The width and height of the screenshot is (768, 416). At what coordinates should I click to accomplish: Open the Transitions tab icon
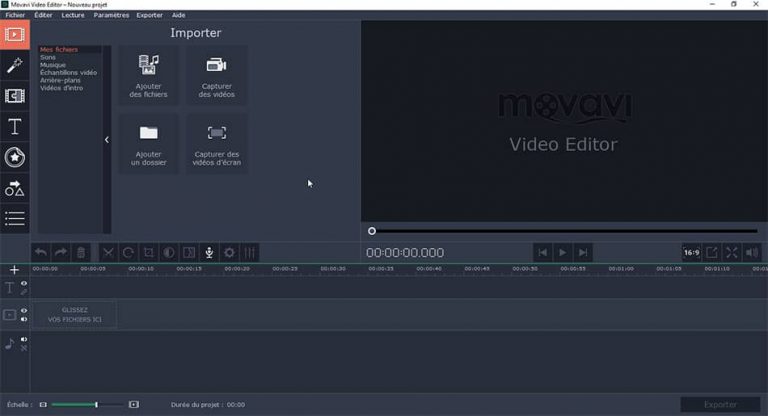(15, 96)
